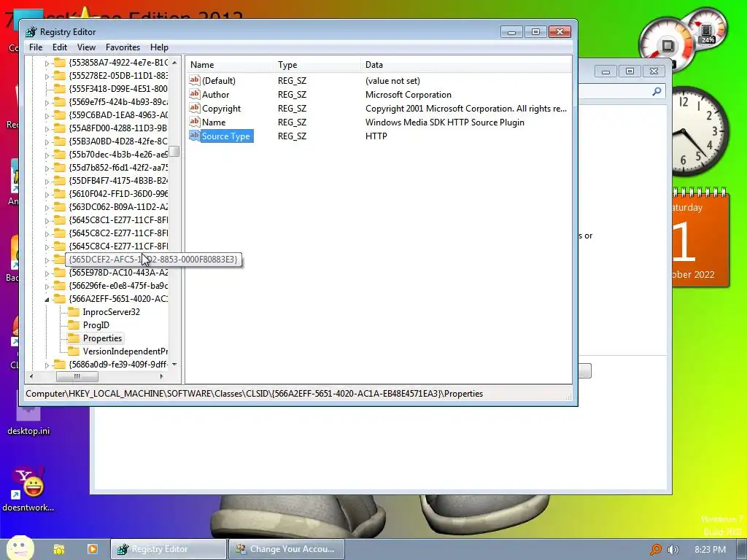Viewport: 747px width, 560px height.
Task: Select the Copyright value icon
Action: (x=194, y=108)
